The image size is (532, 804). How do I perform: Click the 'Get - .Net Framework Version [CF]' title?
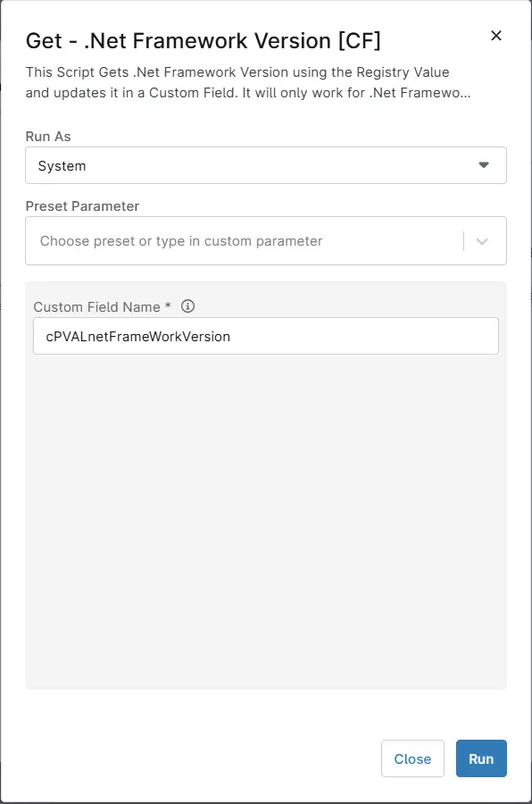[x=203, y=40]
